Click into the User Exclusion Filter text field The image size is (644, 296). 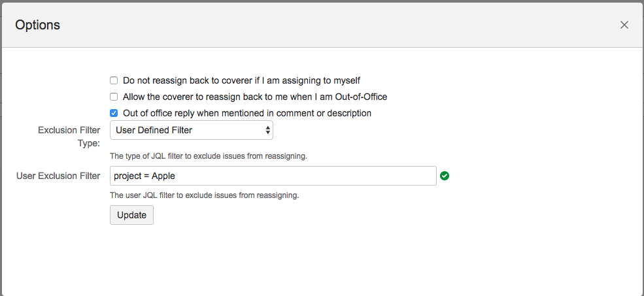pyautogui.click(x=273, y=176)
